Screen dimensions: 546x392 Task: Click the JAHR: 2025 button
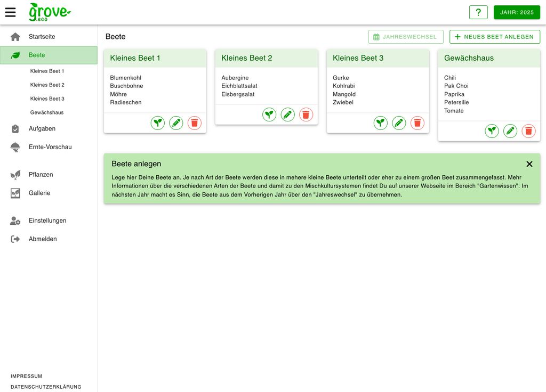[x=517, y=12]
